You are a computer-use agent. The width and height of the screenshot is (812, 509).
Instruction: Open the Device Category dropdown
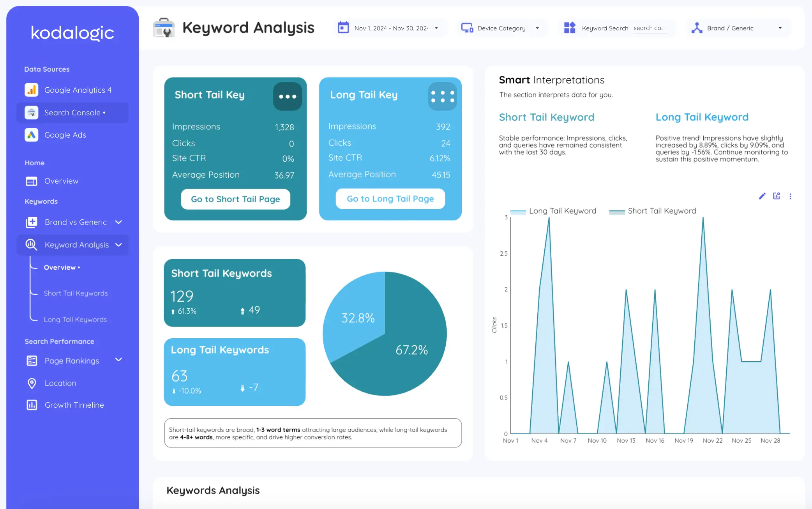pos(502,28)
